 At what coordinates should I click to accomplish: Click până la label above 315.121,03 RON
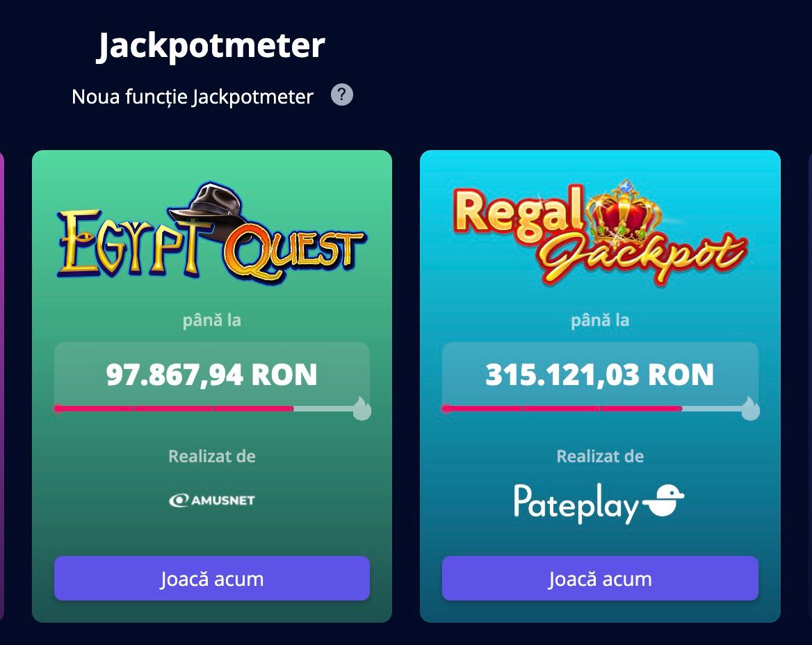click(599, 320)
